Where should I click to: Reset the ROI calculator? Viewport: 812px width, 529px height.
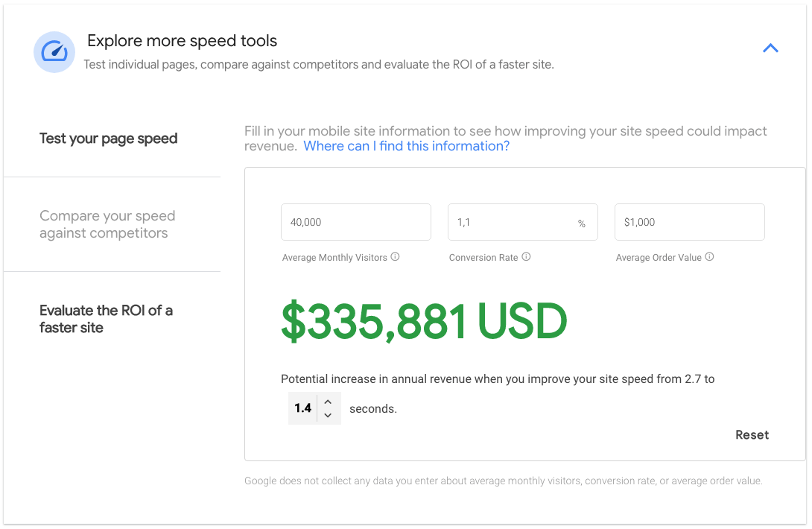(x=752, y=434)
